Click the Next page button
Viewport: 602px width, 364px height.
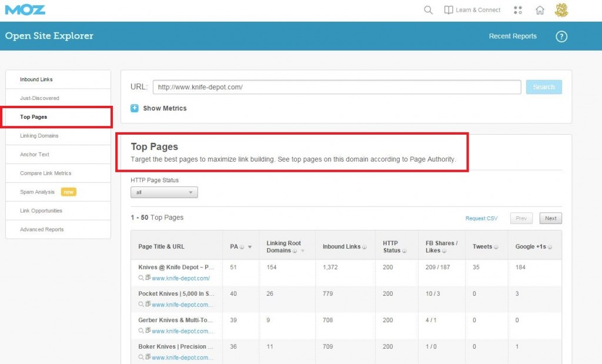550,218
